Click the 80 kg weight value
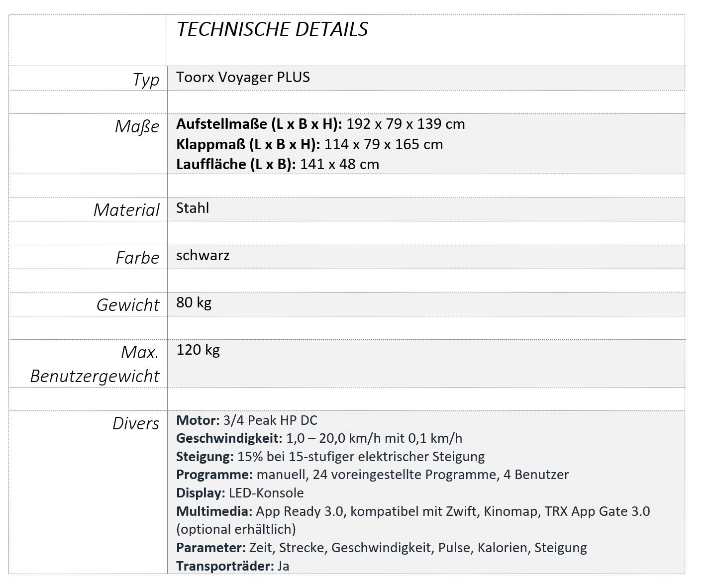Image resolution: width=713 pixels, height=588 pixels. 194,302
